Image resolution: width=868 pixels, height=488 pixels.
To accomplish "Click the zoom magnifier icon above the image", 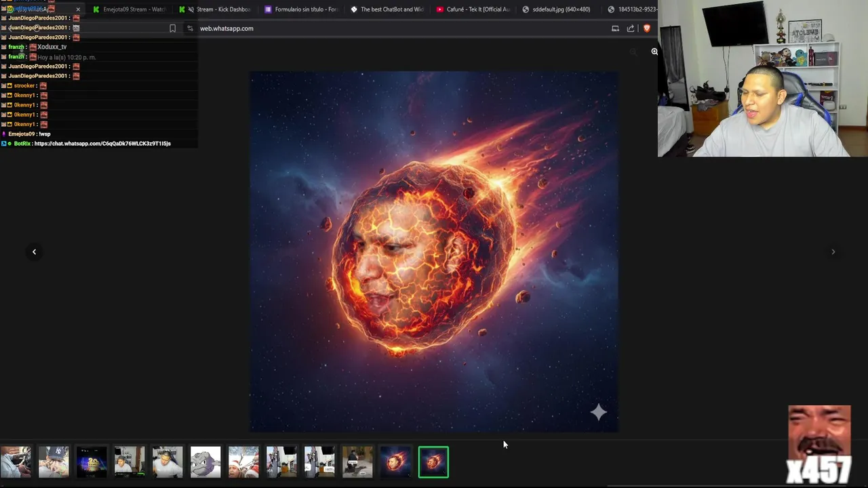I will 654,52.
